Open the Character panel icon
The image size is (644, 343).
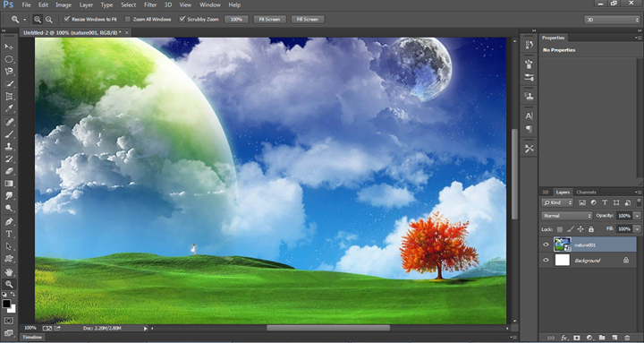point(529,116)
